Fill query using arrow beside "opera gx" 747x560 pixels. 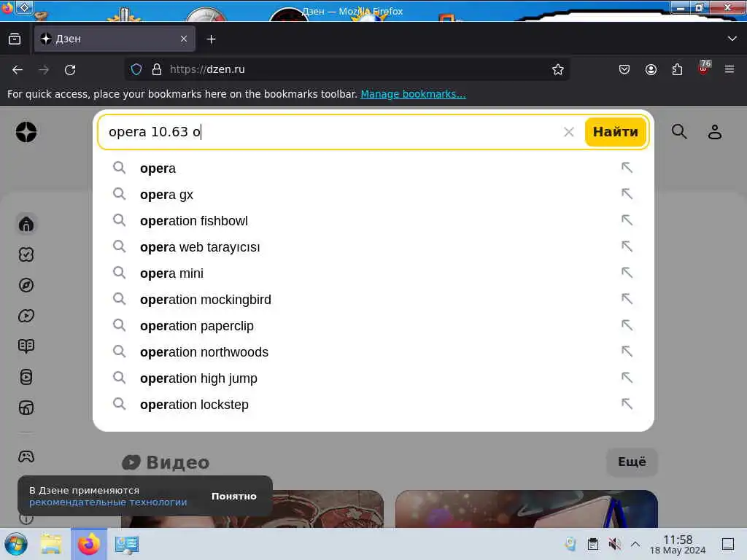click(627, 194)
